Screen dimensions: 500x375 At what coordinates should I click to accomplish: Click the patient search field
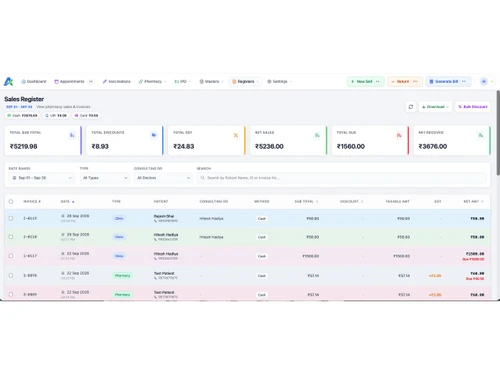pos(341,178)
